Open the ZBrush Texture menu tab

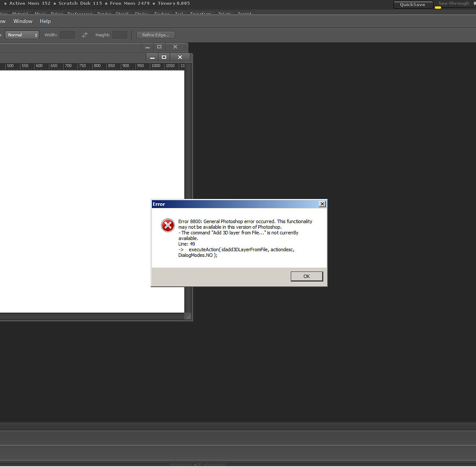coord(162,13)
